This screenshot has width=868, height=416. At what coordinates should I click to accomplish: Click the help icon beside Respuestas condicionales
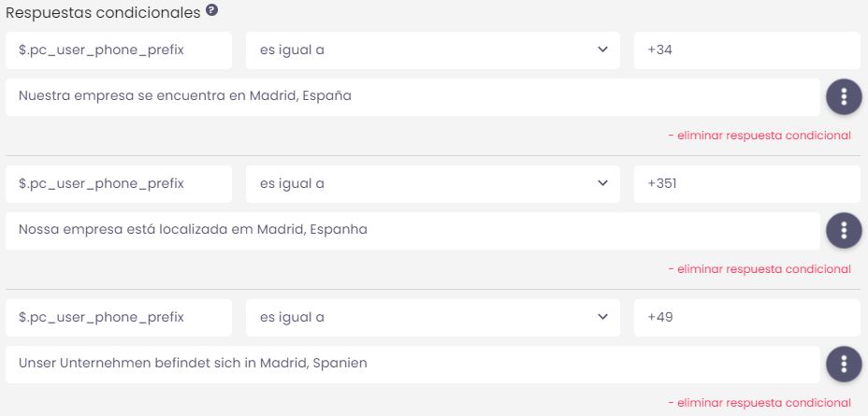point(211,11)
